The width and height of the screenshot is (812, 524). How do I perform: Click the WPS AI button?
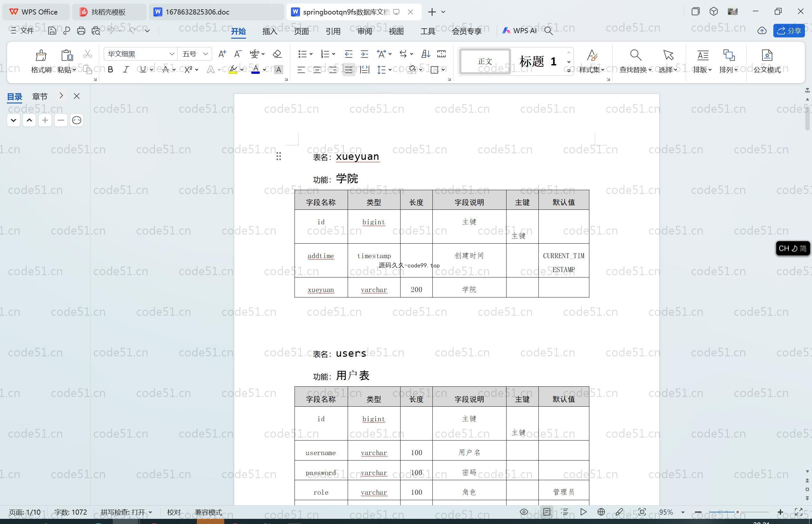point(519,31)
